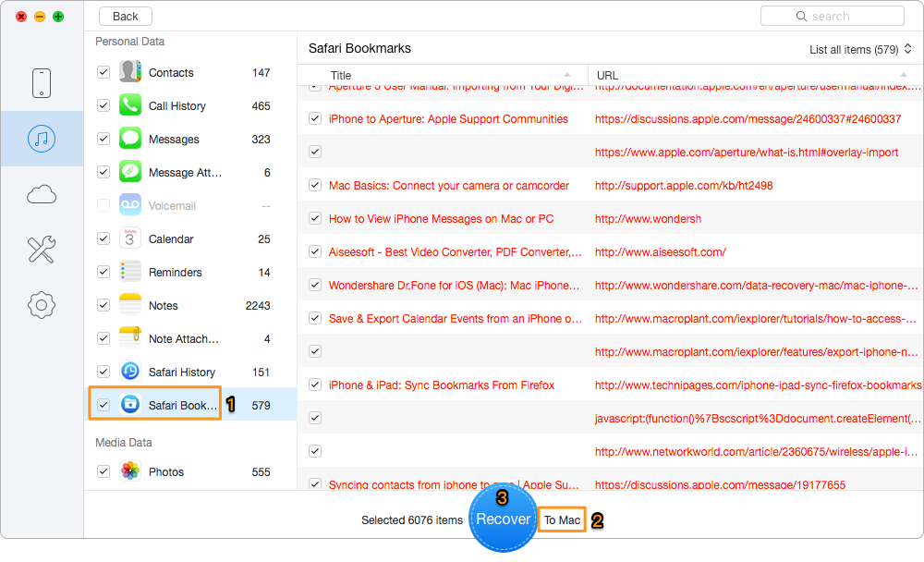Select 'Save & Export Calendar Events' row
Viewport: 924px width, 562px height.
coord(611,319)
